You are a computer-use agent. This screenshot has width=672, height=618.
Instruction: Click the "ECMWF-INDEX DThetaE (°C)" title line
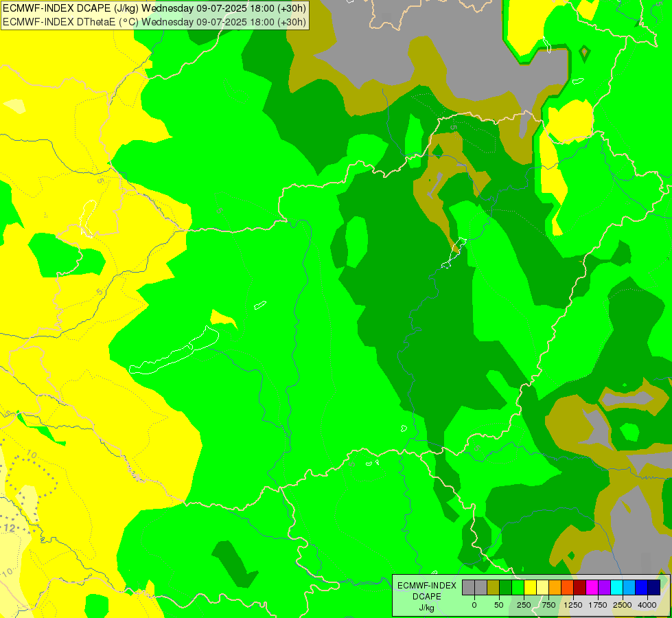(154, 22)
